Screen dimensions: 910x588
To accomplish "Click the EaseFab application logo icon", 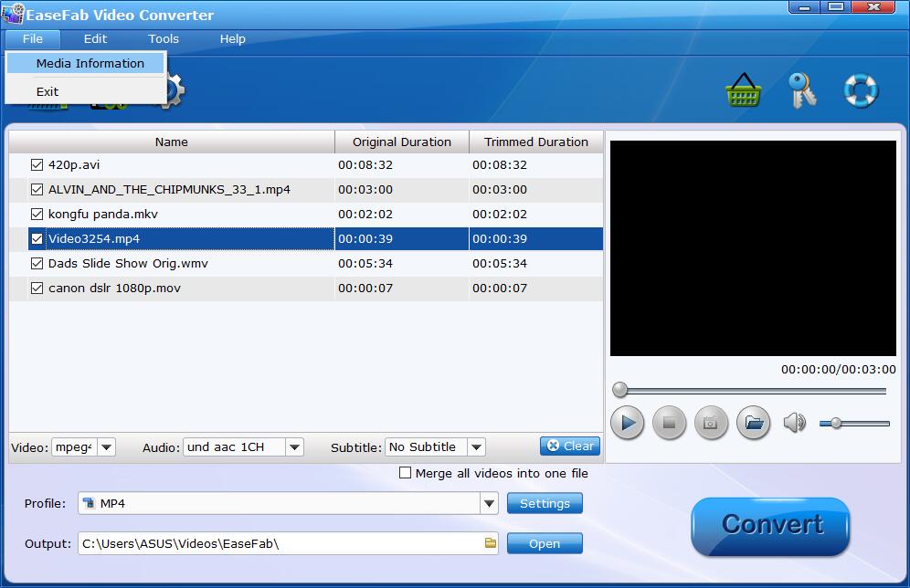I will pyautogui.click(x=13, y=14).
